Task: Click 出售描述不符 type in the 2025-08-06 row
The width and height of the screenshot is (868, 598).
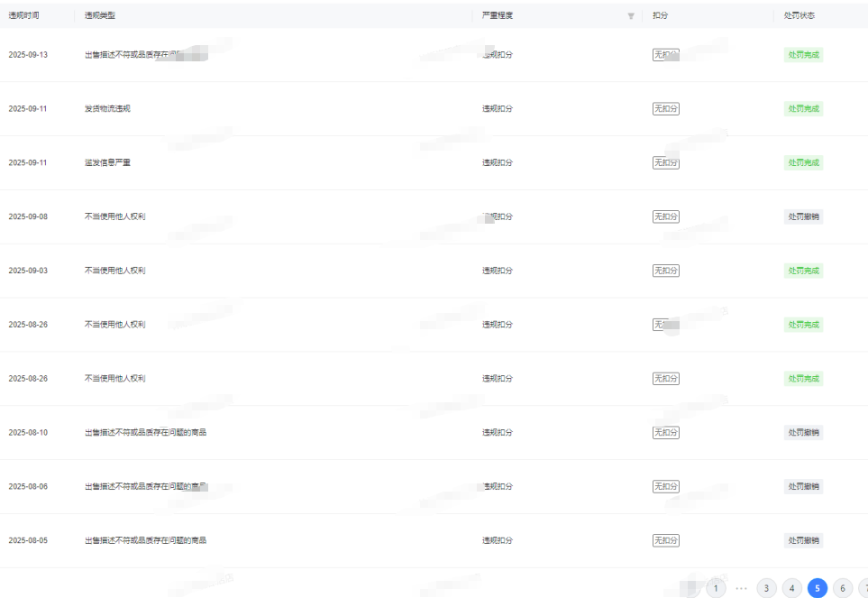Action: pyautogui.click(x=146, y=487)
